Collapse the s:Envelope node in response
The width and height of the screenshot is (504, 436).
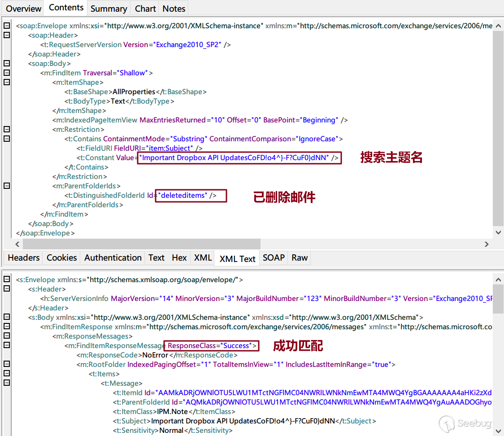pyautogui.click(x=7, y=279)
